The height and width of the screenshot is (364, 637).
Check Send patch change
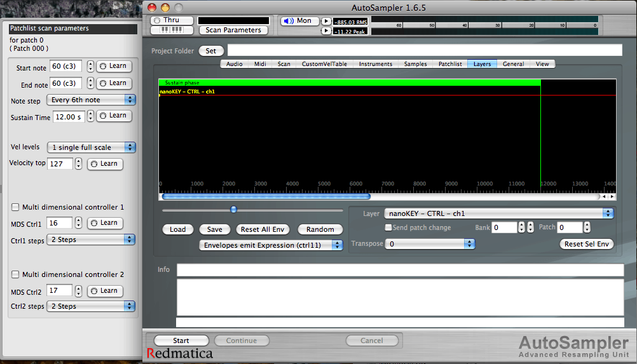coord(388,227)
